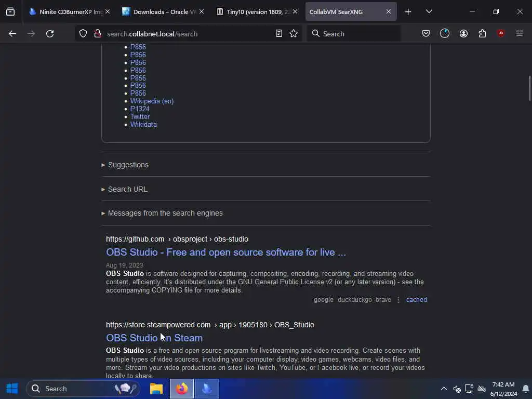This screenshot has width=532, height=399.
Task: Open Firefox account menu
Action: 463,34
